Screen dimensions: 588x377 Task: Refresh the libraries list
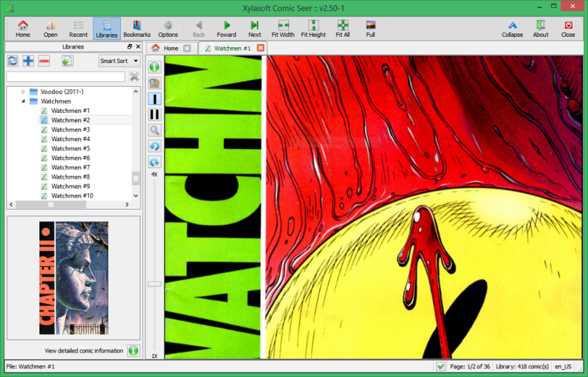(x=13, y=61)
